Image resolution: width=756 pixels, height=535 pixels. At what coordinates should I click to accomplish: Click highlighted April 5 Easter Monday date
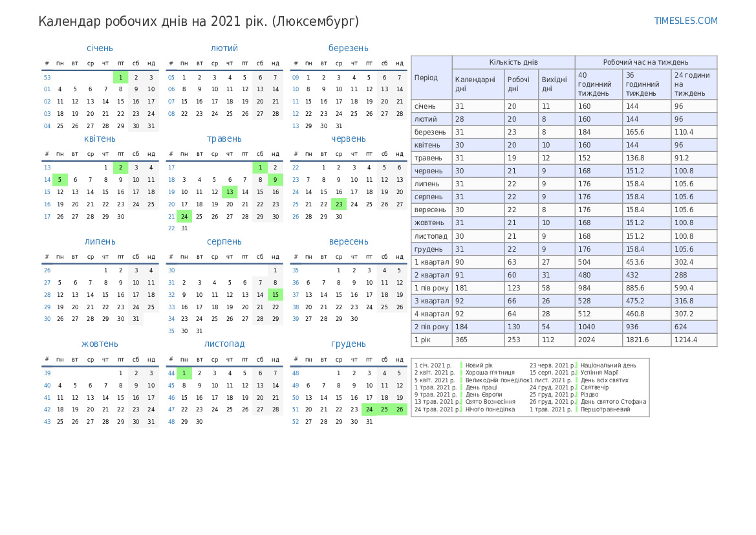tap(59, 180)
